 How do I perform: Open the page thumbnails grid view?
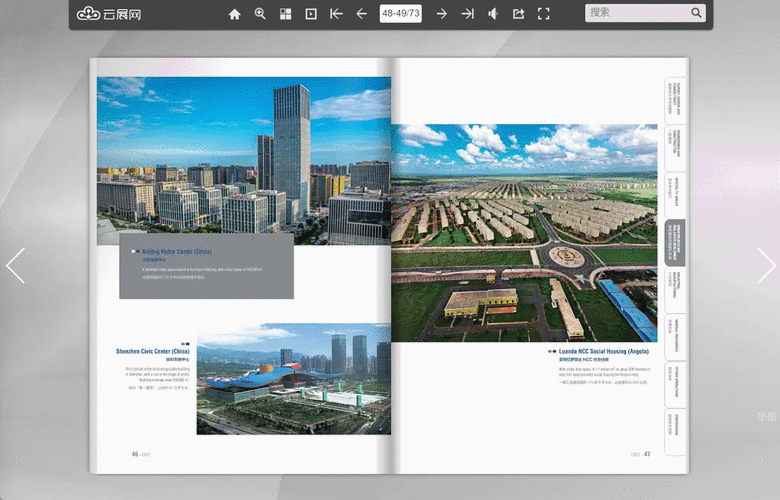click(x=285, y=14)
